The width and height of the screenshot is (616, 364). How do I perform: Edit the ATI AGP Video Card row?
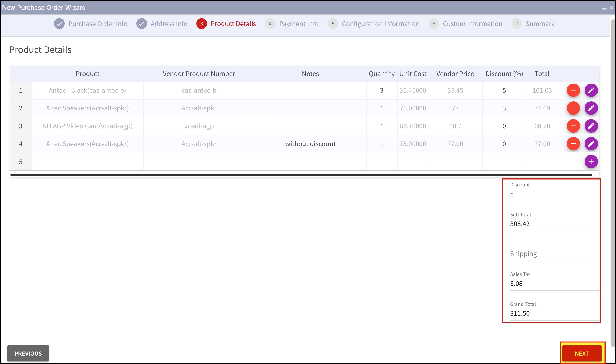coord(591,126)
